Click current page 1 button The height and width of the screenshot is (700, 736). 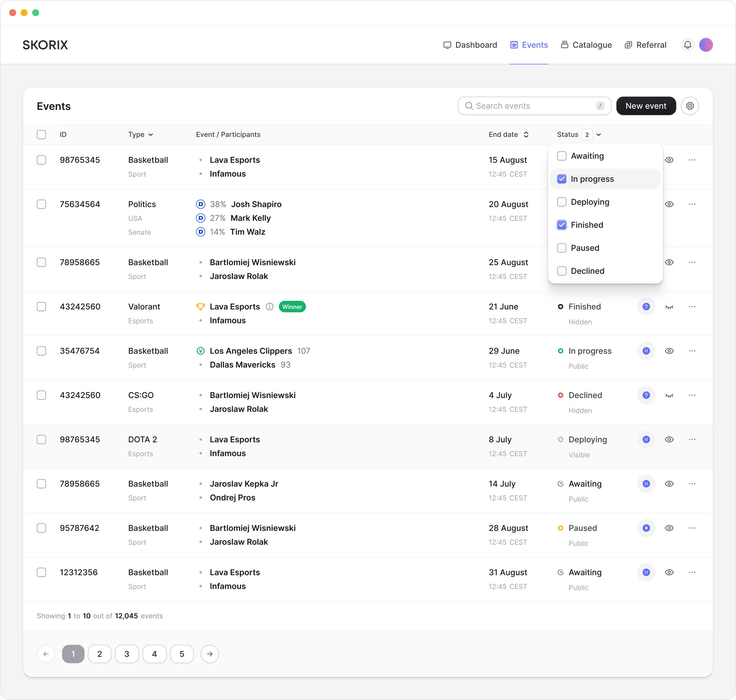pyautogui.click(x=73, y=654)
